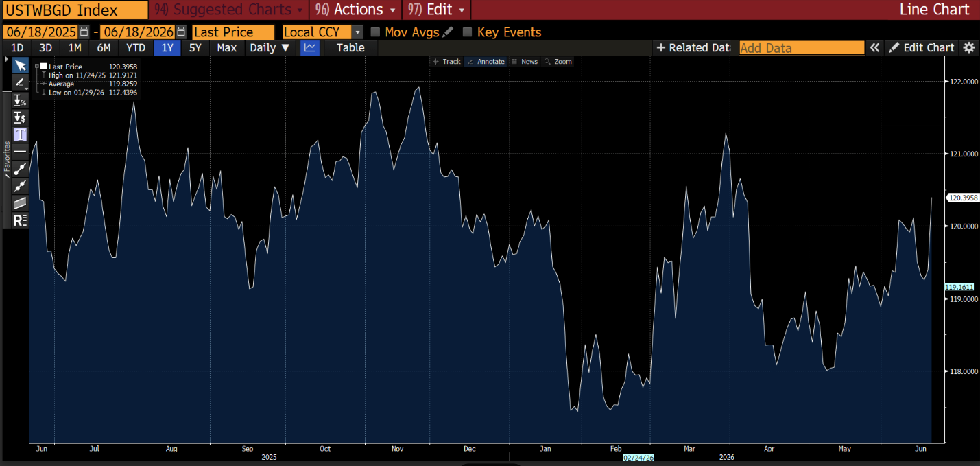Open the Daily periodicity dropdown

pos(270,48)
